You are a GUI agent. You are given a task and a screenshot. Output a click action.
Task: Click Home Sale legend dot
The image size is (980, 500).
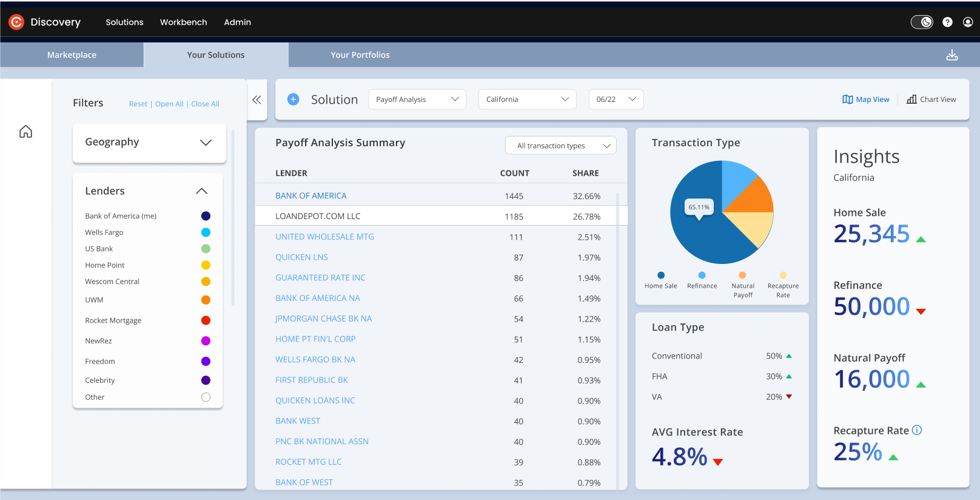click(661, 275)
